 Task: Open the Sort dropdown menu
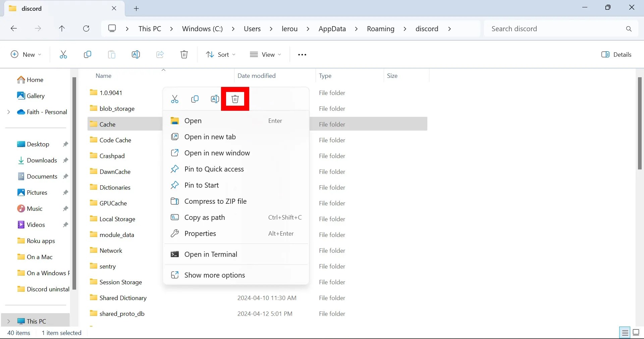[220, 54]
